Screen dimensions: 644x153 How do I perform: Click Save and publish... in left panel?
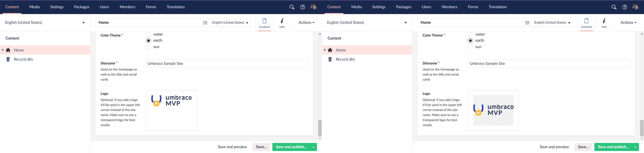pyautogui.click(x=291, y=147)
